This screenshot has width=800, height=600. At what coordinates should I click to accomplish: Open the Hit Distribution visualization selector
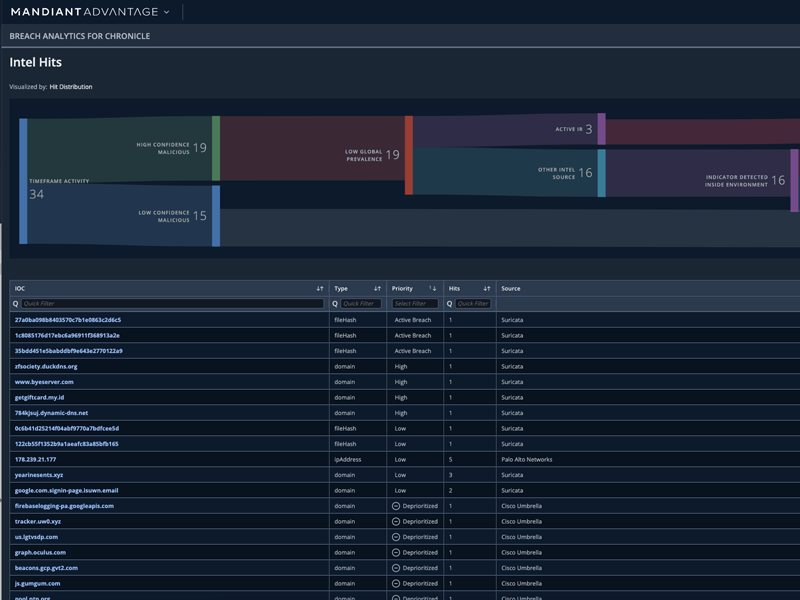coord(70,87)
